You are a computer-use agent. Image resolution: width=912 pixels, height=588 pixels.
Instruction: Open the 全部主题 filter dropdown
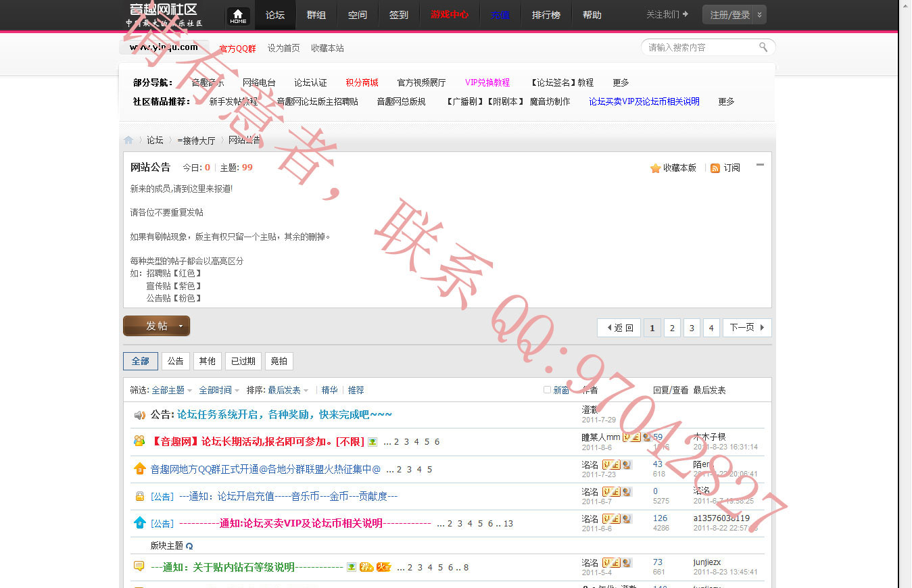coord(172,390)
